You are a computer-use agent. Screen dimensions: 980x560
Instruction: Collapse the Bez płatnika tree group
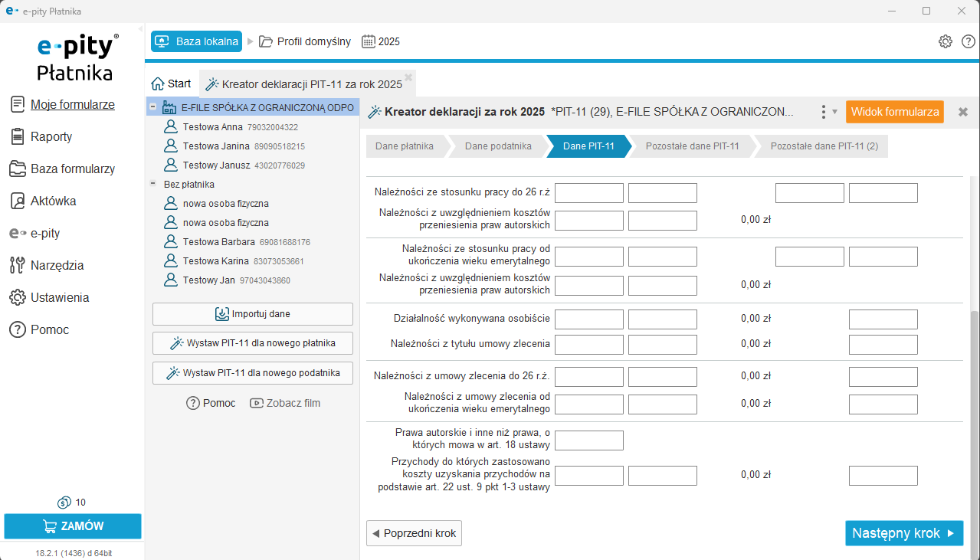(153, 184)
